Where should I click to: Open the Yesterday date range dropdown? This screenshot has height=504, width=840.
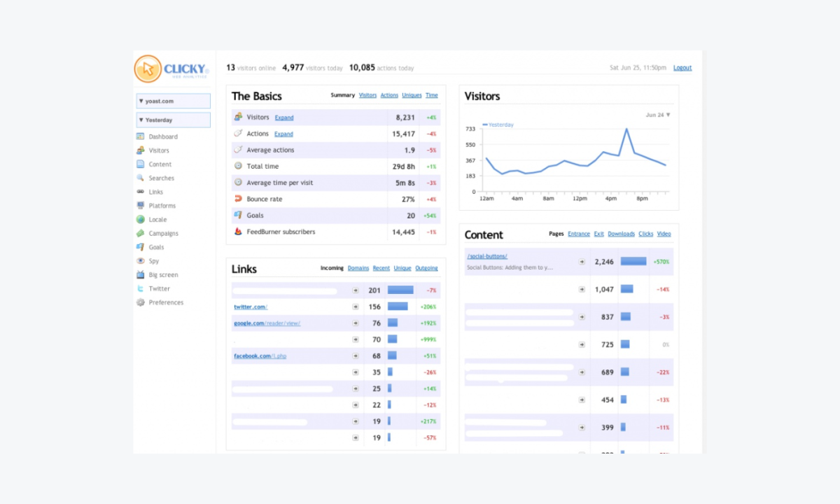click(x=172, y=120)
